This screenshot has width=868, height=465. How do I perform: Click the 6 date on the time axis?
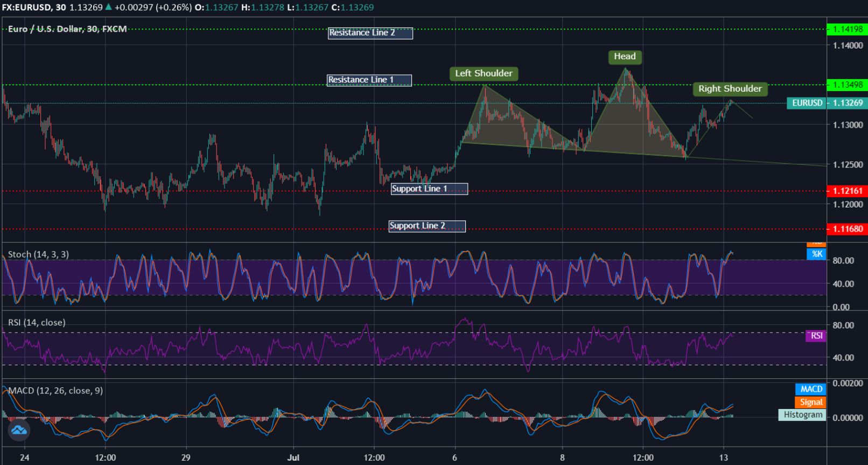454,457
